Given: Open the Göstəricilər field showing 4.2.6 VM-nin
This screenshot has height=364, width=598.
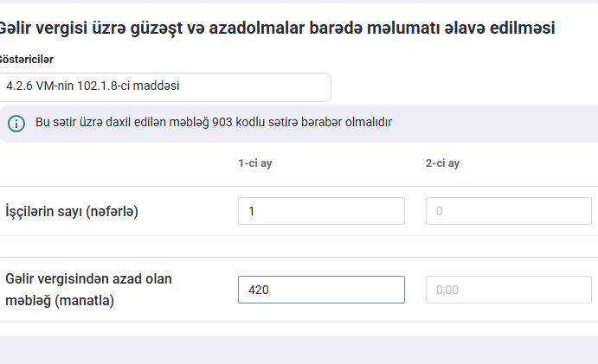Looking at the screenshot, I should pos(164,86).
